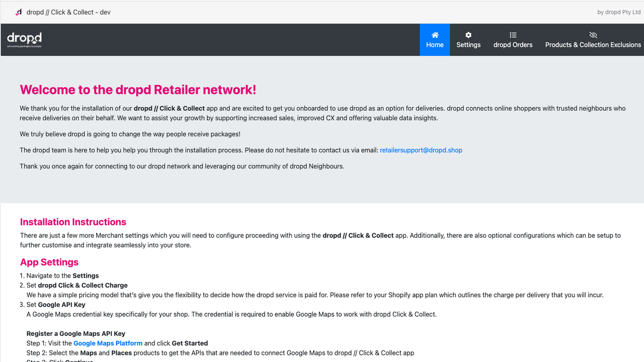Click the 'Navigate to the Settings' step

coord(62,276)
